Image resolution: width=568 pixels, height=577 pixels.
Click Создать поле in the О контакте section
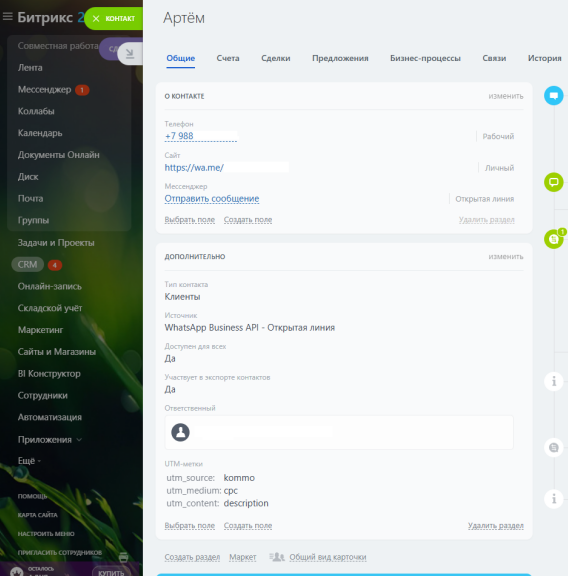(248, 220)
